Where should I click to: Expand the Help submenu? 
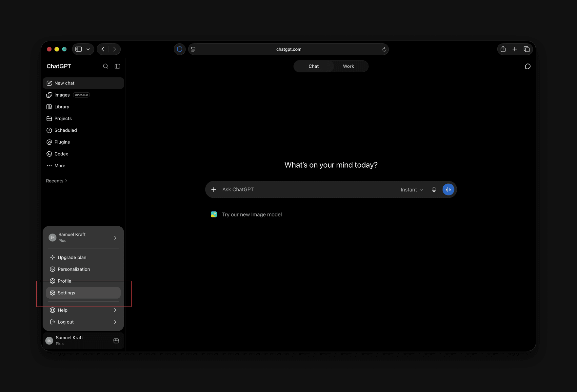[83, 310]
